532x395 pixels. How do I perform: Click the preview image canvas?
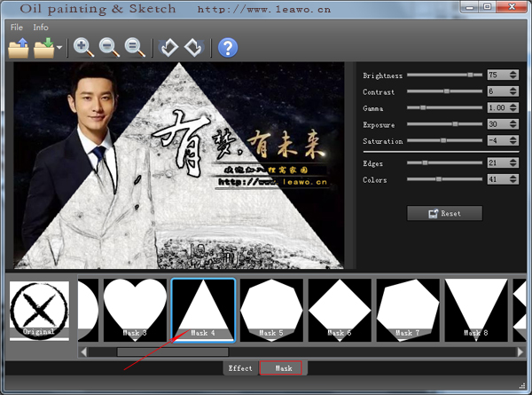point(179,165)
